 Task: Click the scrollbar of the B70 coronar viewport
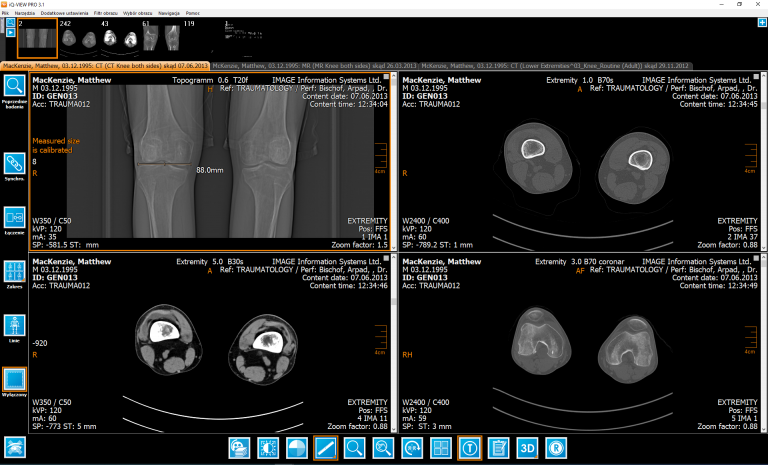764,343
